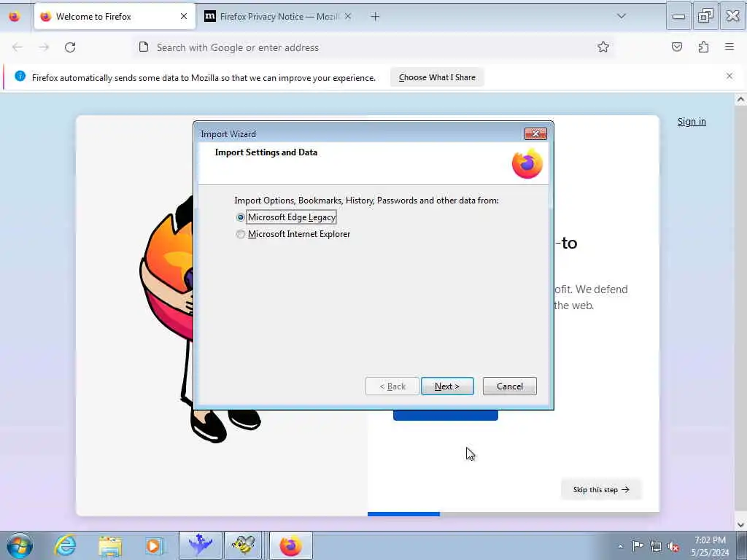The width and height of the screenshot is (747, 560).
Task: Close the Firefox Privacy Notice tab
Action: [348, 17]
